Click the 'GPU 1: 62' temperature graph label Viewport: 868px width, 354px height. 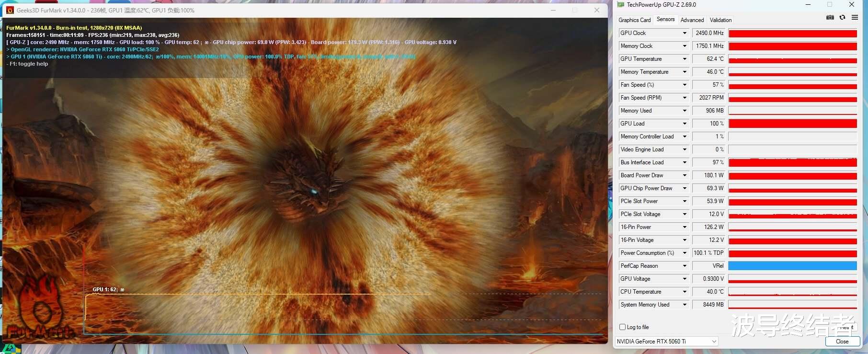click(108, 289)
